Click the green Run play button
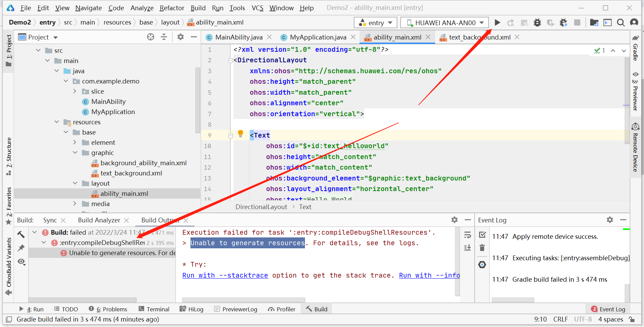The image size is (644, 327). pyautogui.click(x=497, y=22)
